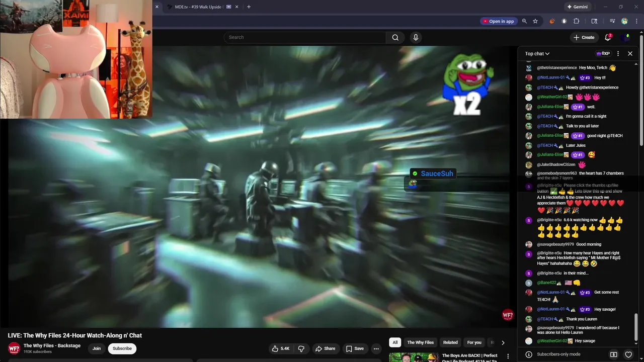Save video to playlist
Viewport: 644px width, 362px height.
(x=355, y=348)
